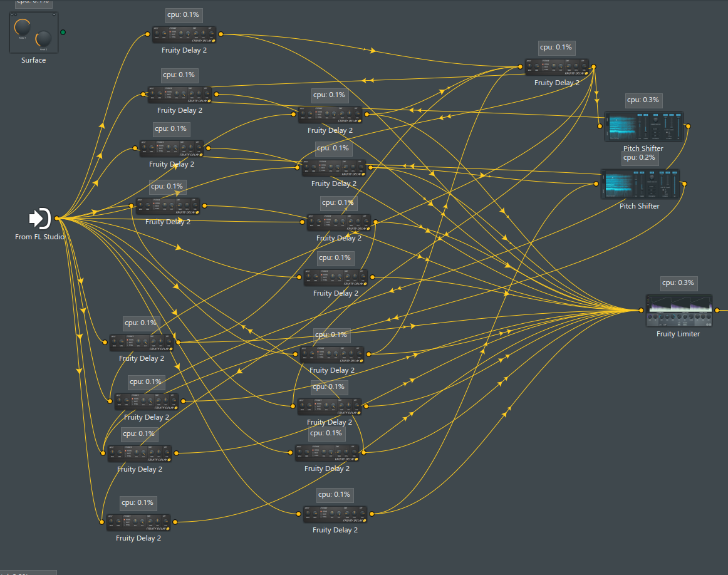Click the From FL Studio output port

[56, 218]
